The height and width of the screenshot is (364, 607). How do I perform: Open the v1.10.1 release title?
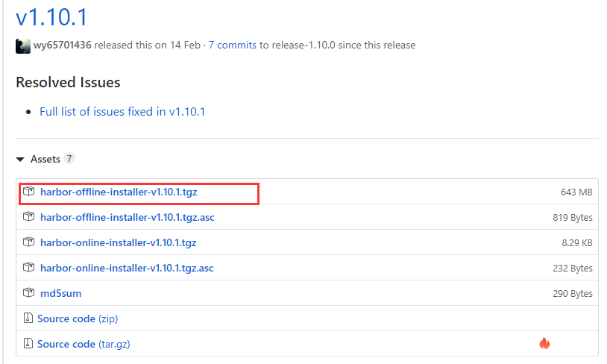point(51,17)
